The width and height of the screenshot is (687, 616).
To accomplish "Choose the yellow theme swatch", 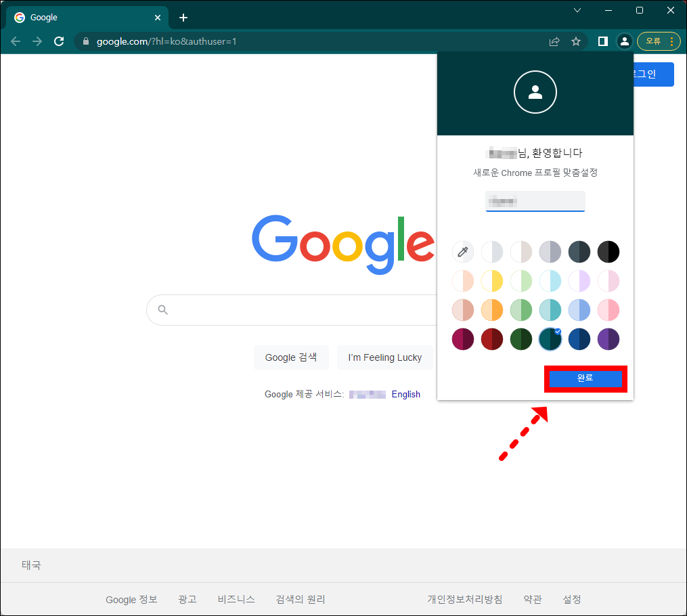I will click(492, 281).
